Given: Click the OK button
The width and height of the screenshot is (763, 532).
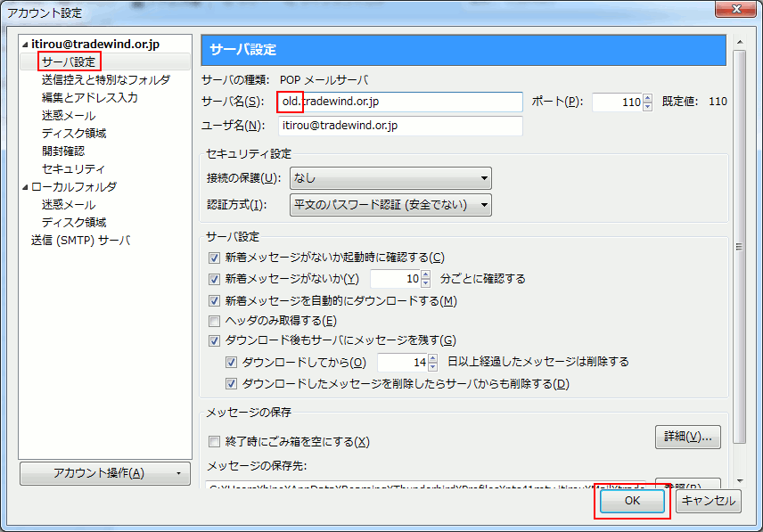Looking at the screenshot, I should (x=632, y=501).
